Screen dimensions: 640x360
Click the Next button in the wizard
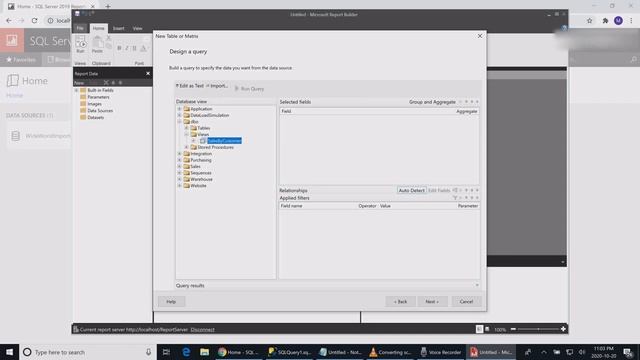pyautogui.click(x=432, y=302)
